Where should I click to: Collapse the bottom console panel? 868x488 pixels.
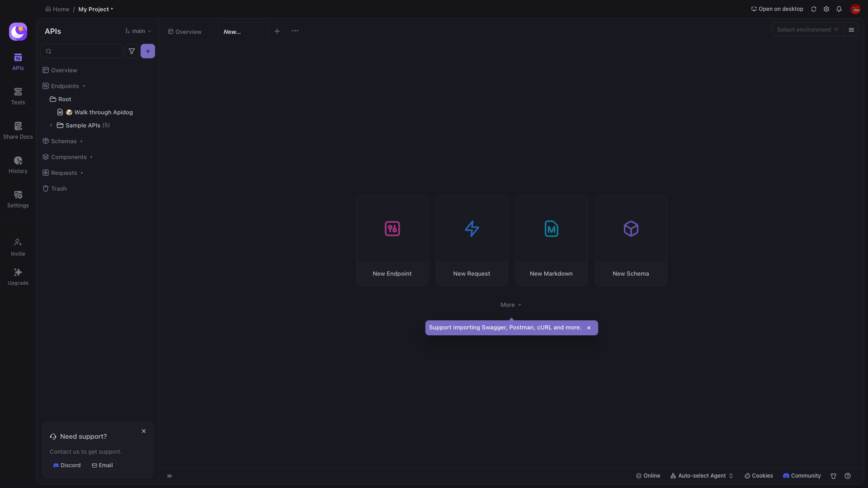click(x=170, y=476)
